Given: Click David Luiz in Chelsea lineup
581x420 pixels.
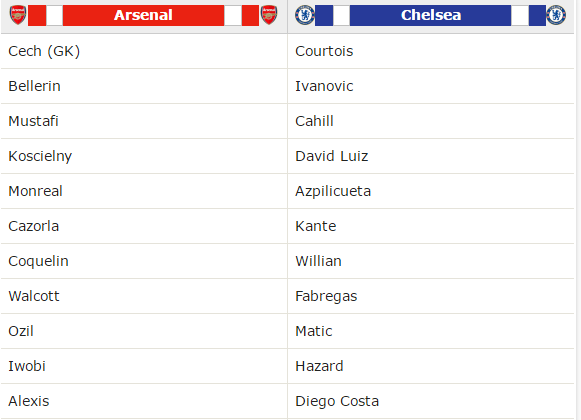Looking at the screenshot, I should tap(332, 156).
